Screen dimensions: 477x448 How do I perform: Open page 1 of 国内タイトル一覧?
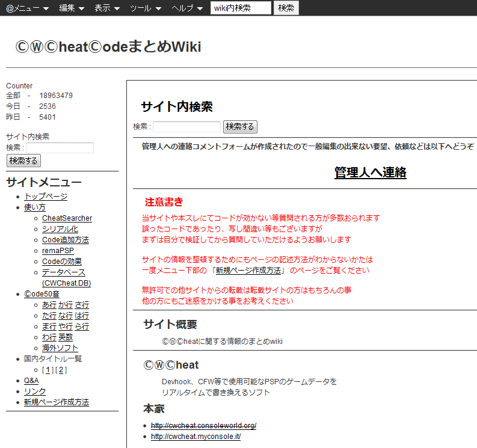click(x=48, y=370)
